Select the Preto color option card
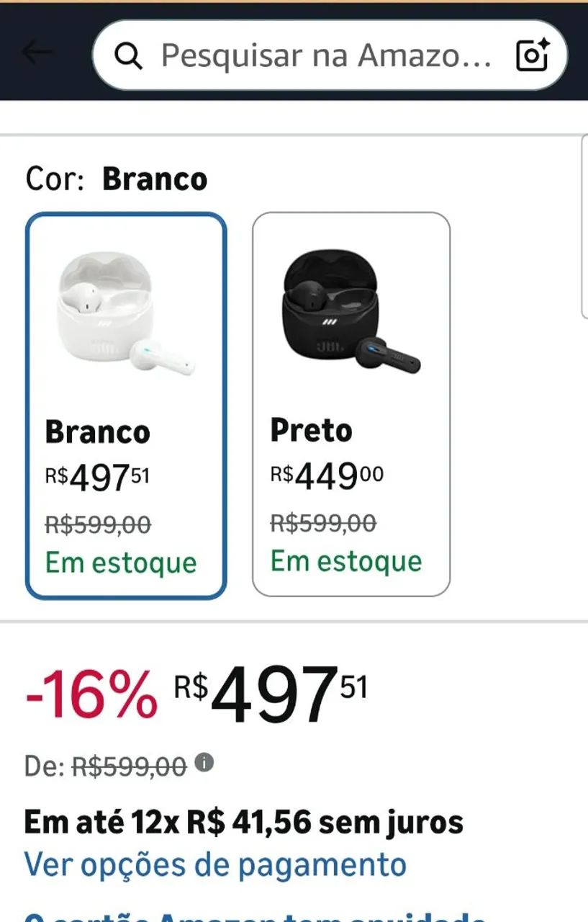Screen dimensions: 588x922 [x=351, y=404]
